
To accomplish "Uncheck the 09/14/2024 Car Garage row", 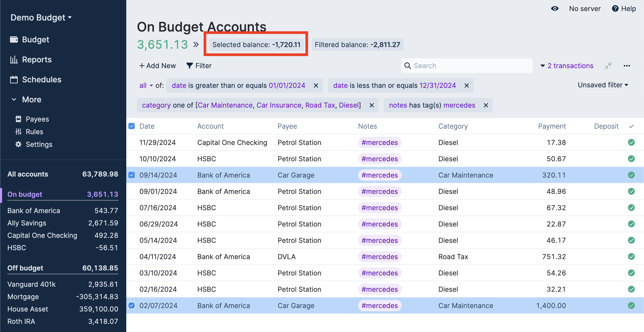I will [x=132, y=175].
